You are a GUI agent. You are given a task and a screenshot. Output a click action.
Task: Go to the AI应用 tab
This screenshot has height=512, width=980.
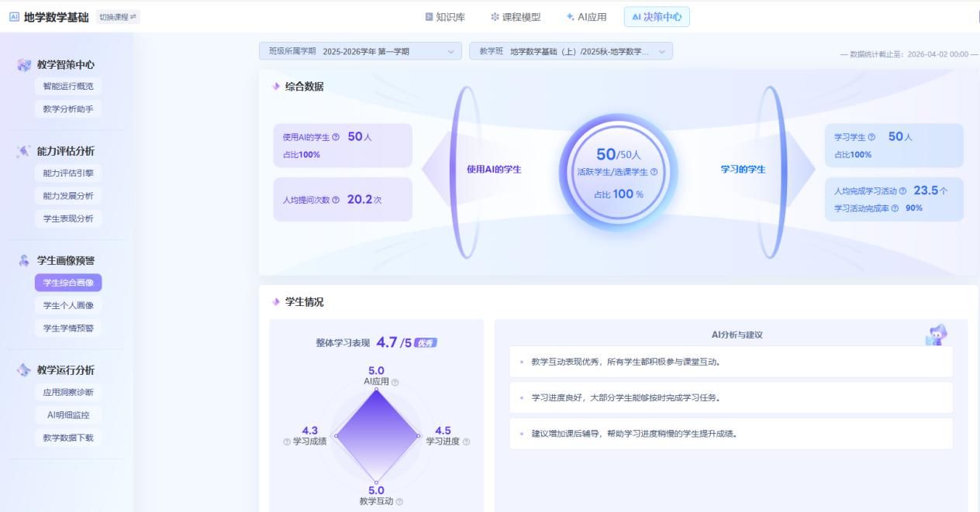(x=586, y=17)
